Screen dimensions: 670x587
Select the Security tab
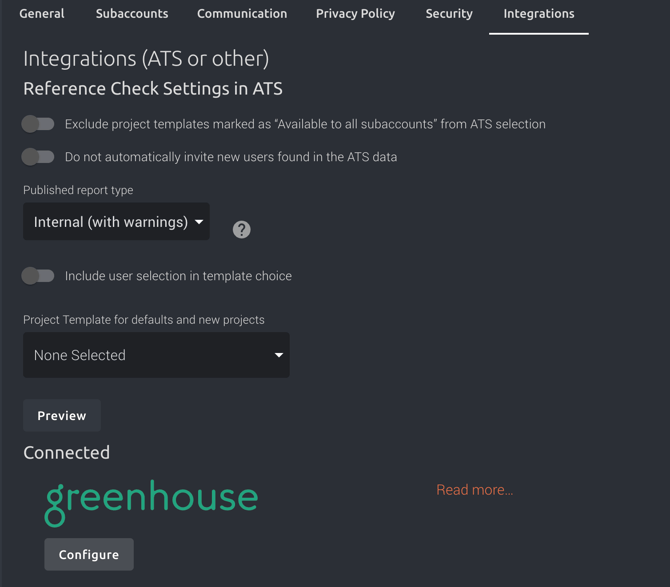pos(449,14)
